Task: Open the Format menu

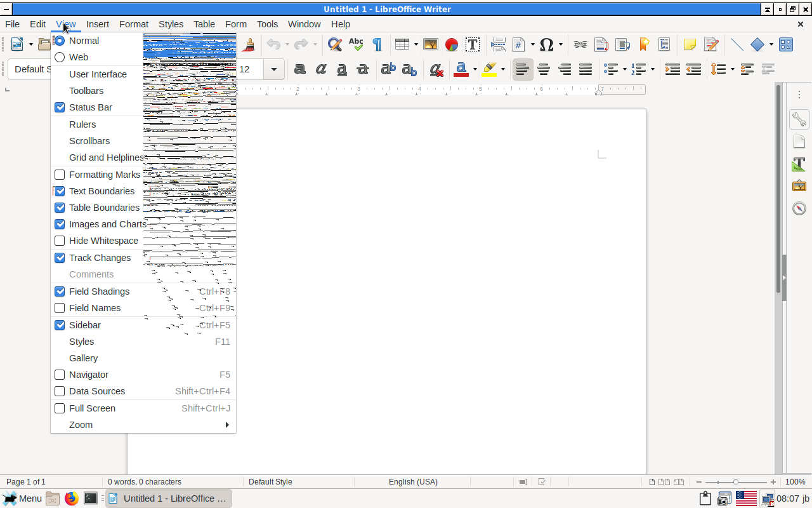Action: coord(134,24)
